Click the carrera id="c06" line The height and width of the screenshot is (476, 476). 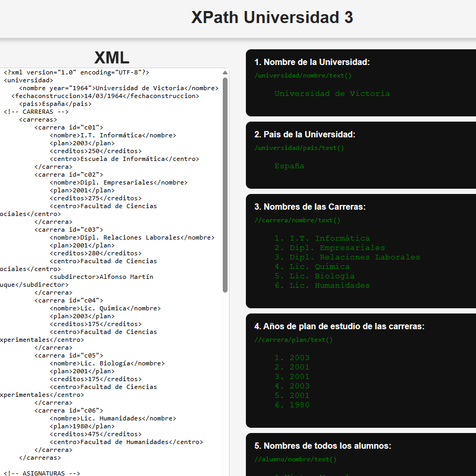click(69, 410)
